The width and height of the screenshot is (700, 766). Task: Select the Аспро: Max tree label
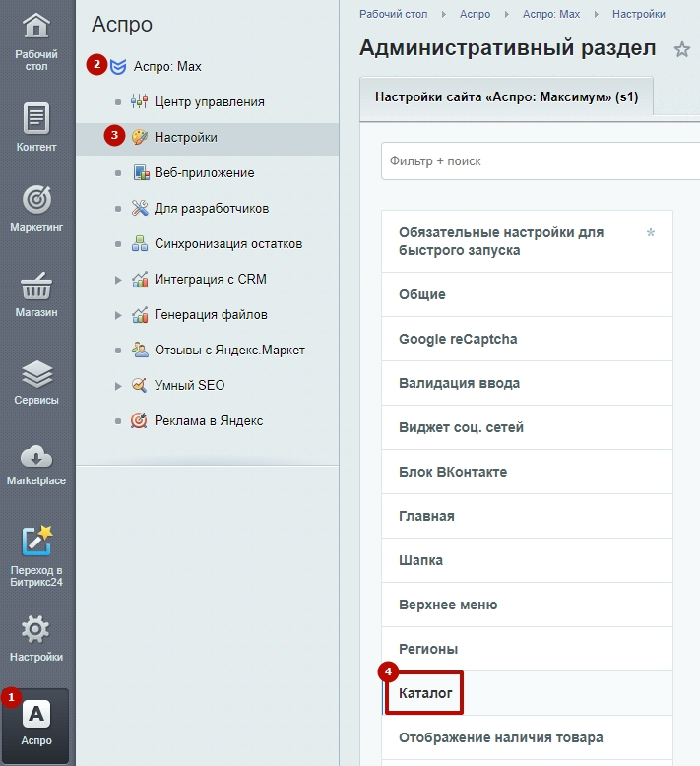tap(167, 66)
